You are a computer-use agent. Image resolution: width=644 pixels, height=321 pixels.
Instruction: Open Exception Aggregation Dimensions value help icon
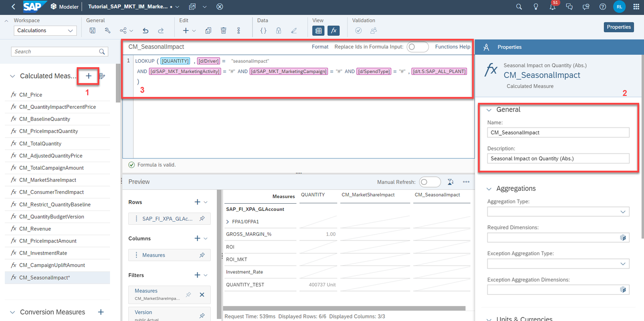623,290
